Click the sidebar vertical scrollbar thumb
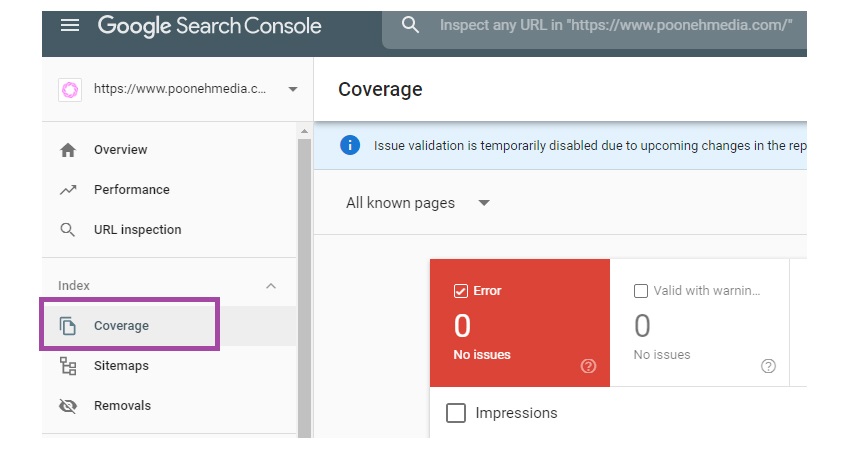 (304, 287)
